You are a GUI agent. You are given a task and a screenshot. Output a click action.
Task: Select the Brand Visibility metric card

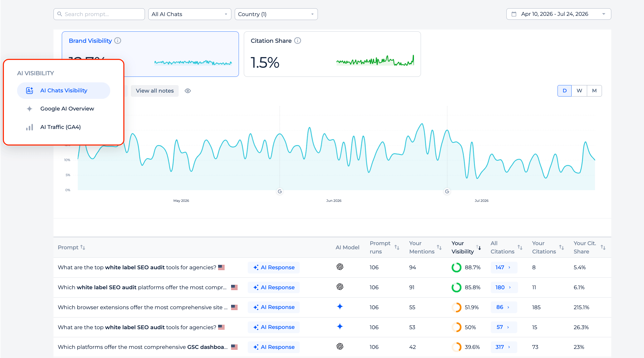(150, 54)
